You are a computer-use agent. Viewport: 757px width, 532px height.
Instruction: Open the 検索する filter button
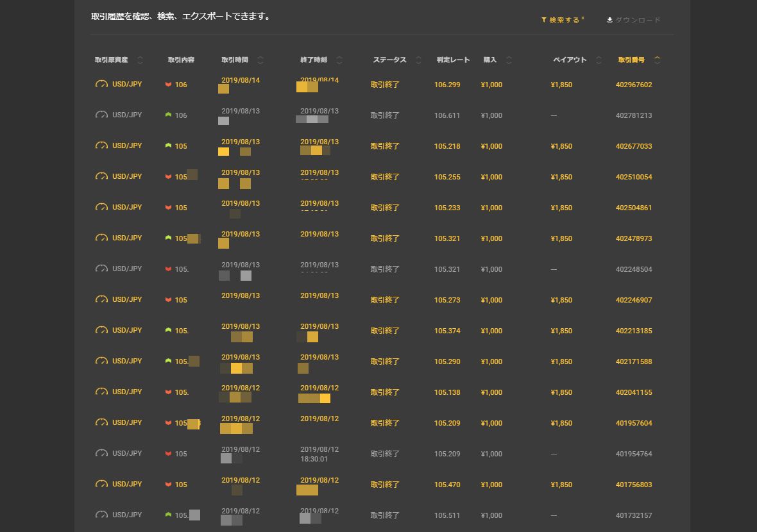coord(563,20)
